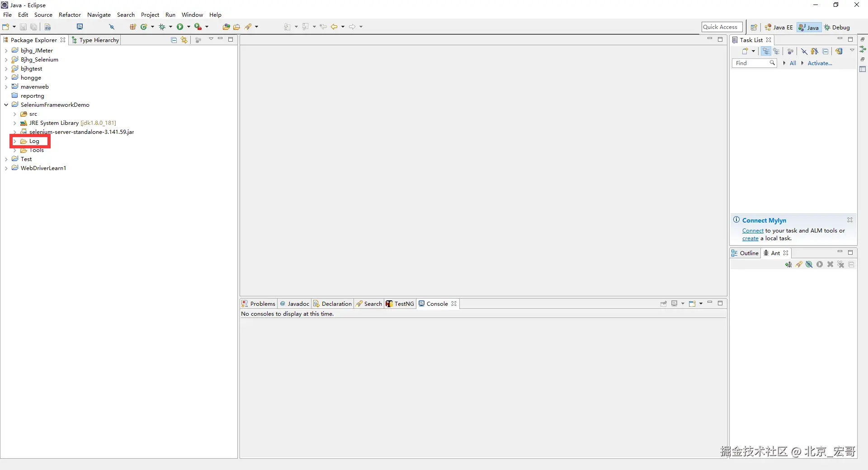
Task: Open the Package Explorer view menu triangle
Action: click(211, 39)
